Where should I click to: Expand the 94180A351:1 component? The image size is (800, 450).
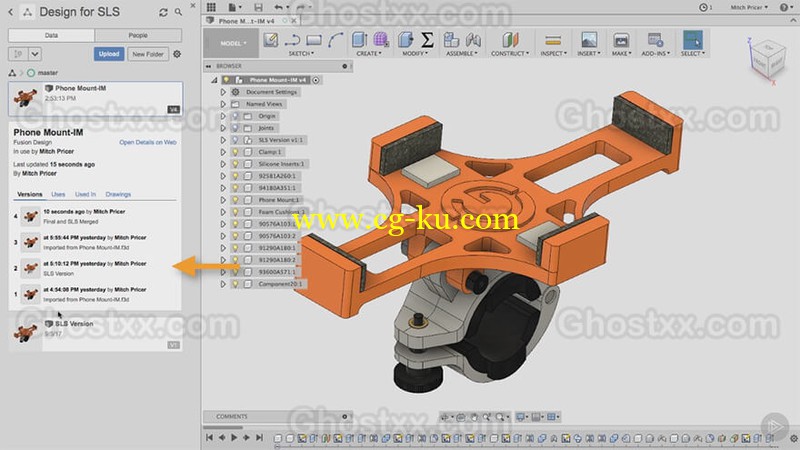223,188
